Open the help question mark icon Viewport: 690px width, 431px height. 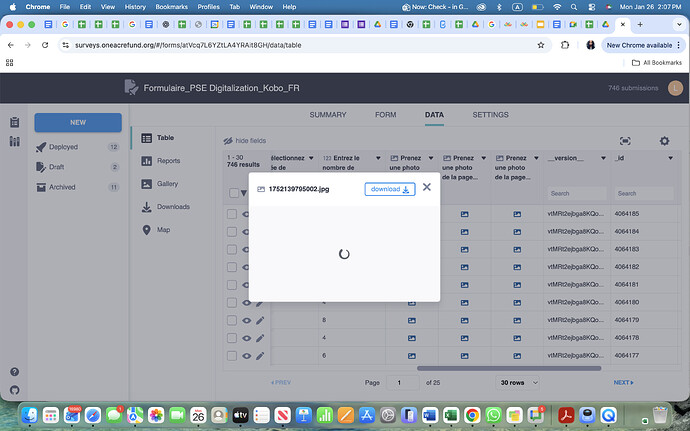(x=14, y=372)
